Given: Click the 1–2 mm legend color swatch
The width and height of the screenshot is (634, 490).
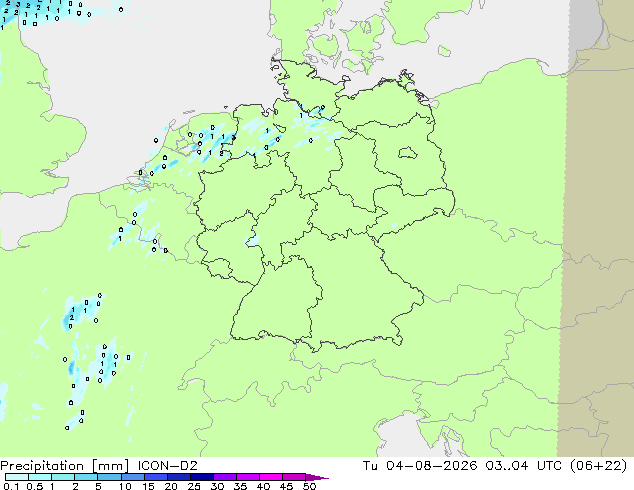Looking at the screenshot, I should [63, 477].
